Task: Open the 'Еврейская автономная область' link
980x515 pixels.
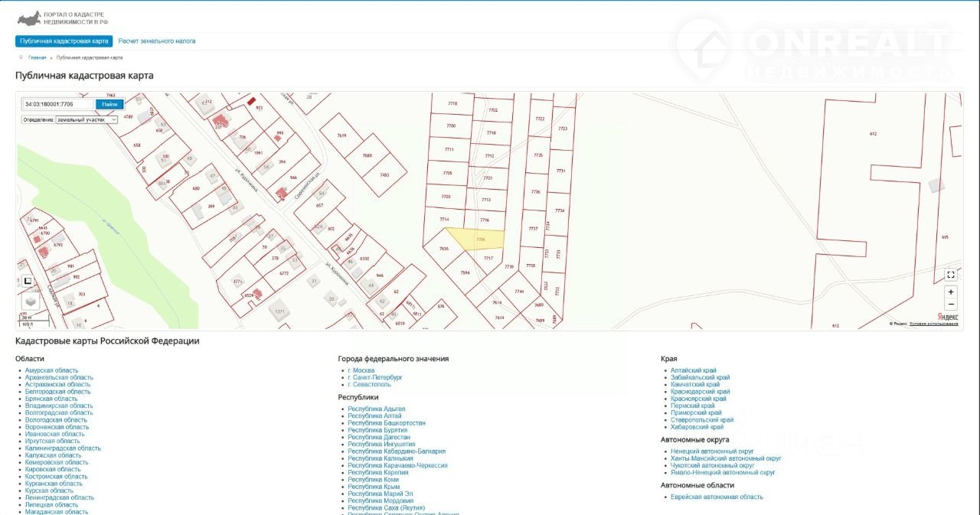Action: (x=717, y=497)
